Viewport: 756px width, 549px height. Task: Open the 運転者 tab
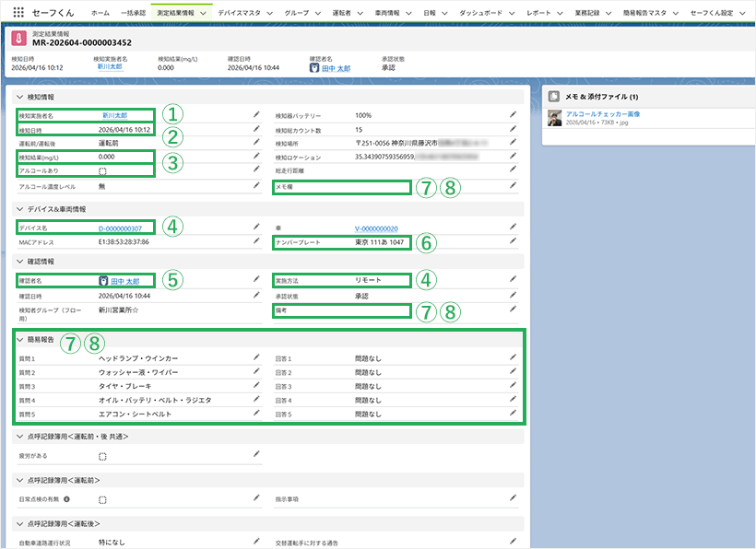(341, 13)
